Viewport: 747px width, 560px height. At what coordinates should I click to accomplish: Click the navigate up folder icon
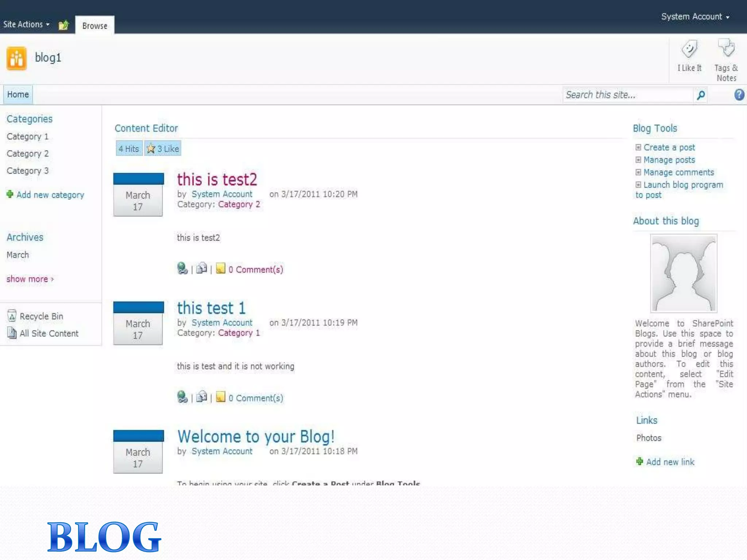[63, 25]
